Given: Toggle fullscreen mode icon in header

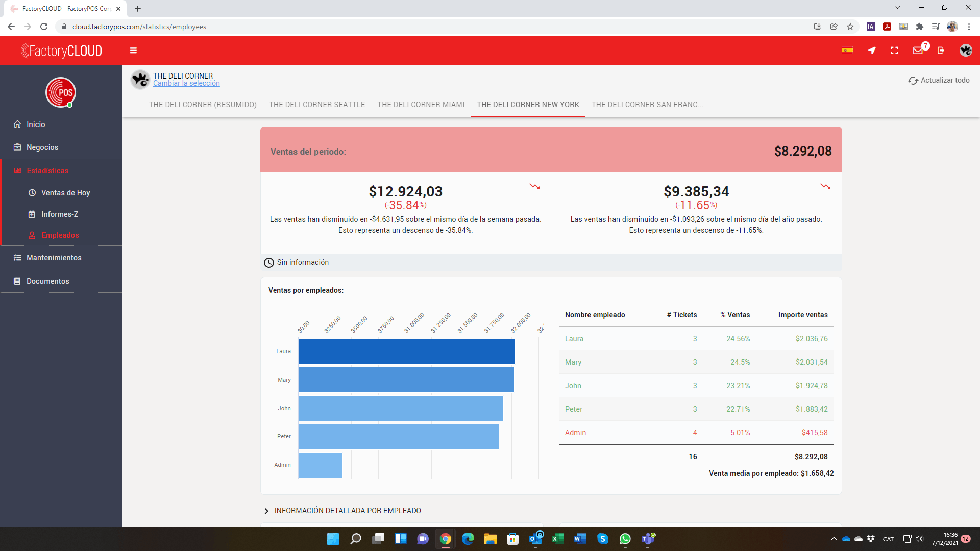Looking at the screenshot, I should point(894,51).
